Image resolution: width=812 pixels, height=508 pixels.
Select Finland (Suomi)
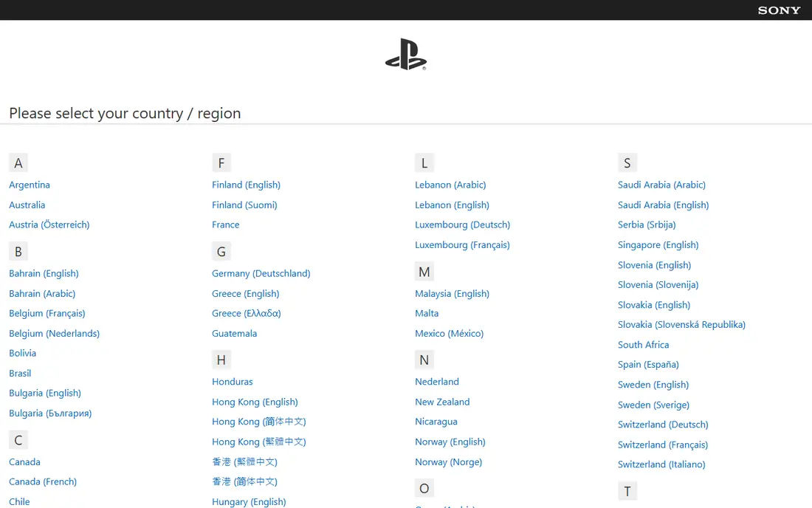(244, 205)
